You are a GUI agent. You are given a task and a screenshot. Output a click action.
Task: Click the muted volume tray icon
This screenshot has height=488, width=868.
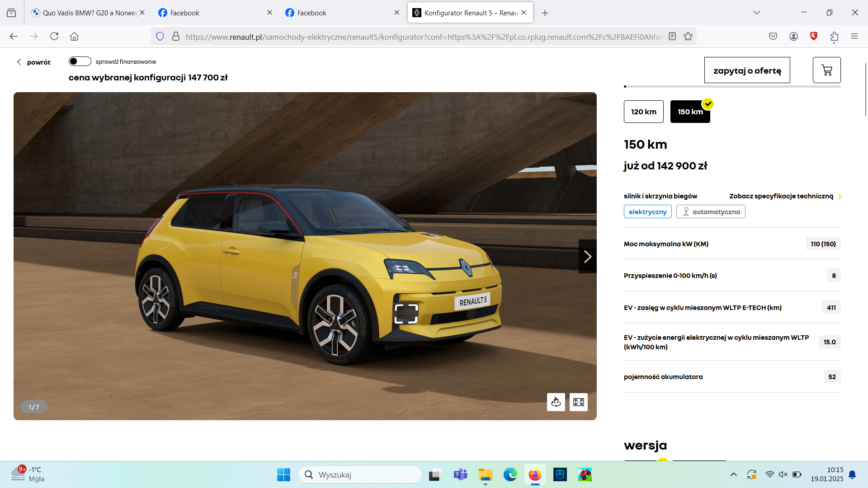[x=783, y=474]
